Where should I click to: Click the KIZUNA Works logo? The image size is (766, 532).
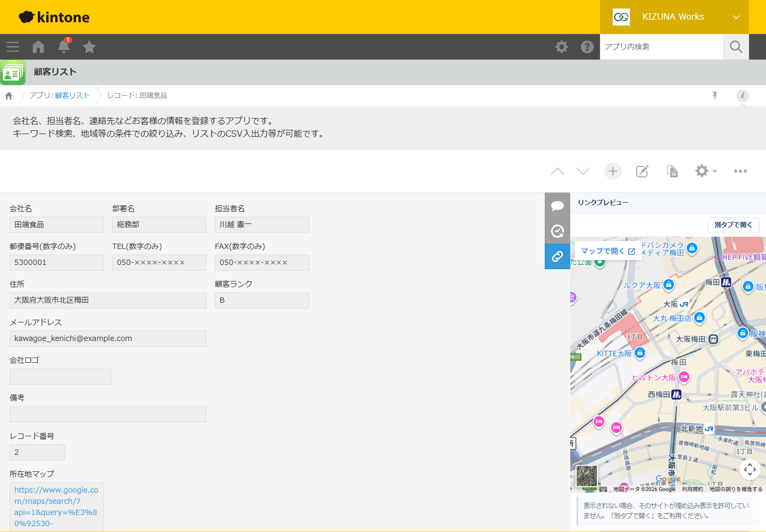(621, 17)
